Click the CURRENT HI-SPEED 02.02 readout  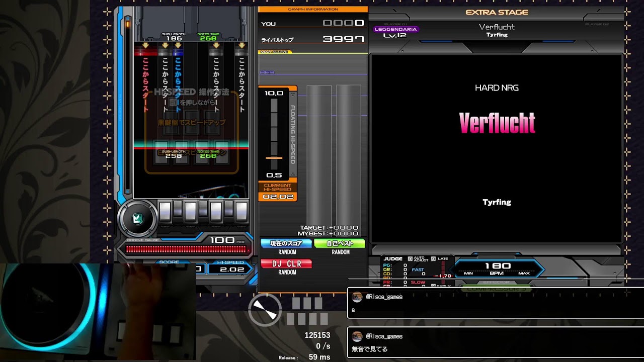click(278, 191)
